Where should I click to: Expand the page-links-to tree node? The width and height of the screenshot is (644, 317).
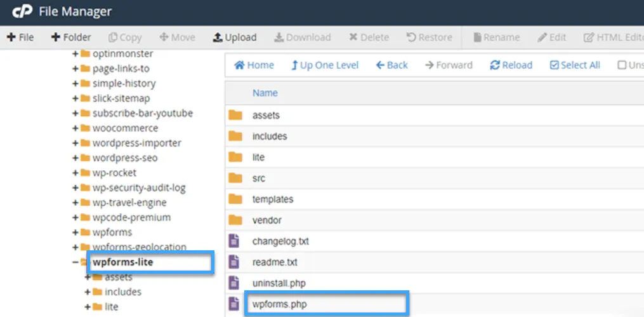[75, 68]
